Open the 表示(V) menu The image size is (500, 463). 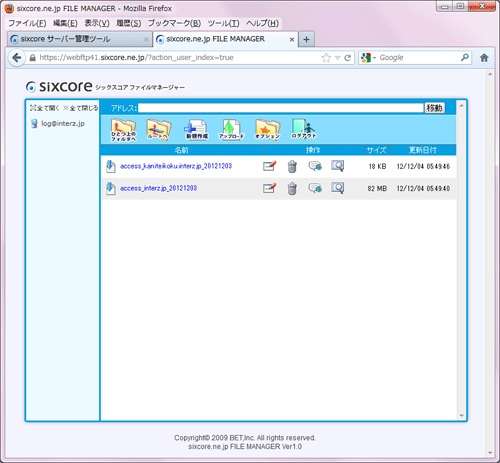click(x=97, y=23)
